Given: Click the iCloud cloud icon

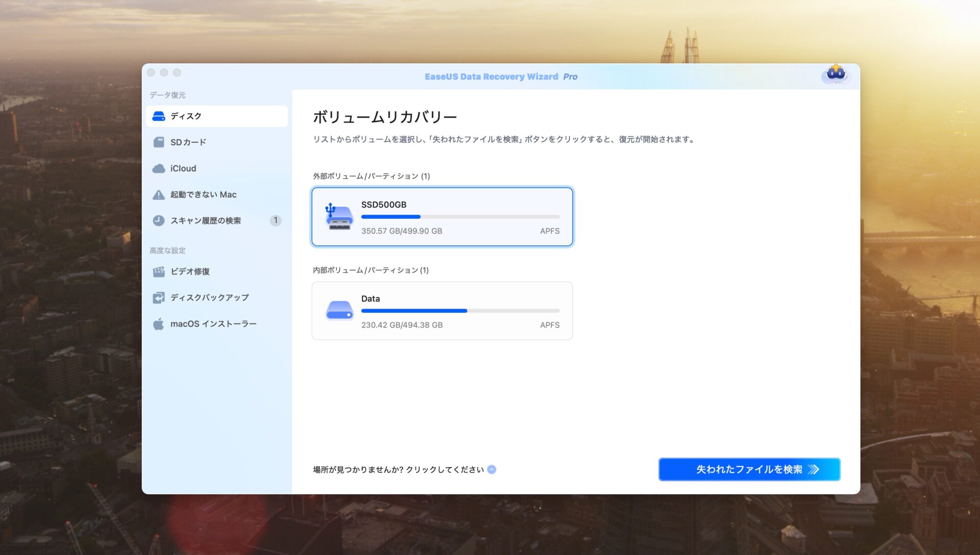Looking at the screenshot, I should (x=159, y=168).
